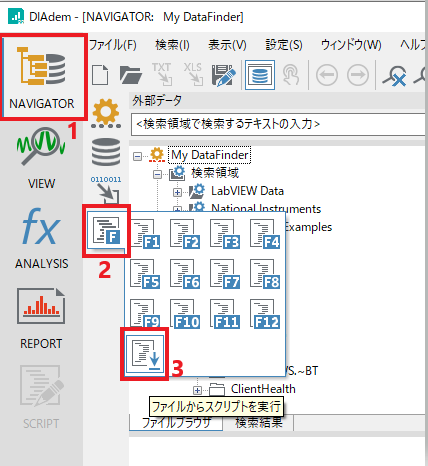Open the ANALYSIS panel
428x466 pixels.
coord(41,238)
